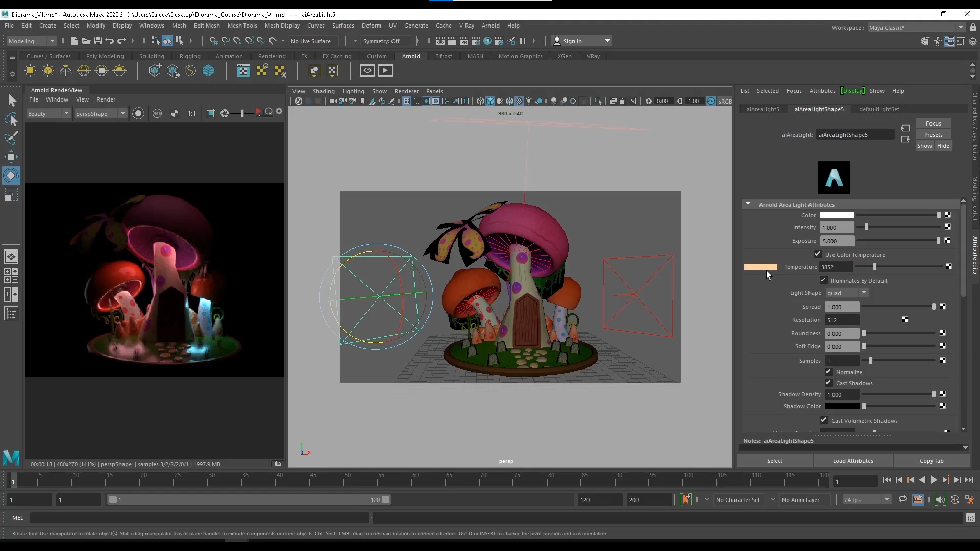Open the Render Settings icon

tap(476, 41)
